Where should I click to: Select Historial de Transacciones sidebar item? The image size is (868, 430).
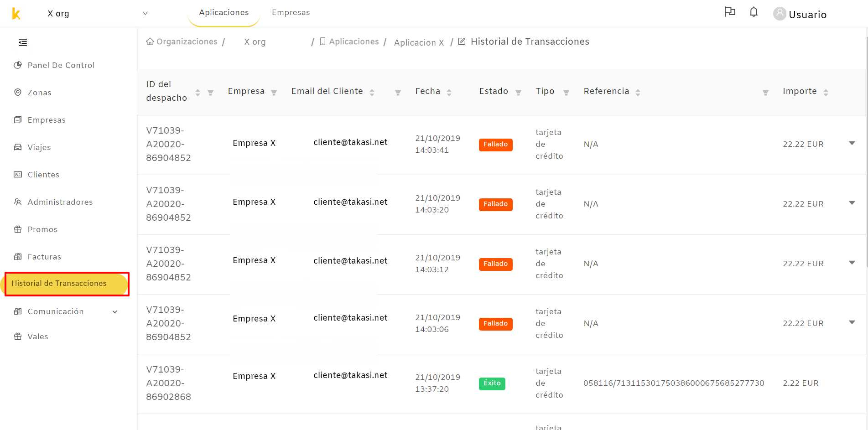67,284
